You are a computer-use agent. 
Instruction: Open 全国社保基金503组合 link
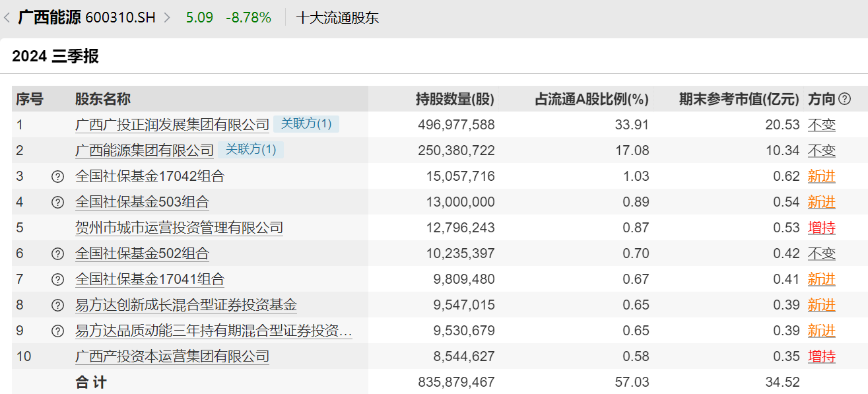pos(142,202)
